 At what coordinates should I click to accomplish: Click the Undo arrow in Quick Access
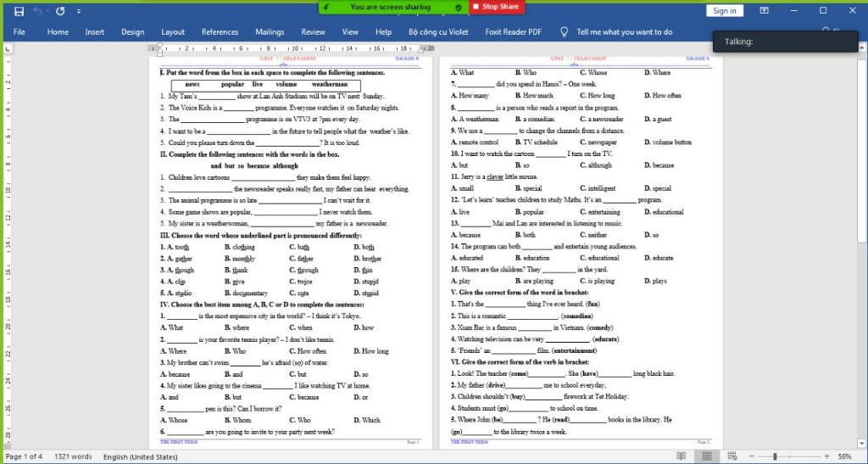pos(37,11)
